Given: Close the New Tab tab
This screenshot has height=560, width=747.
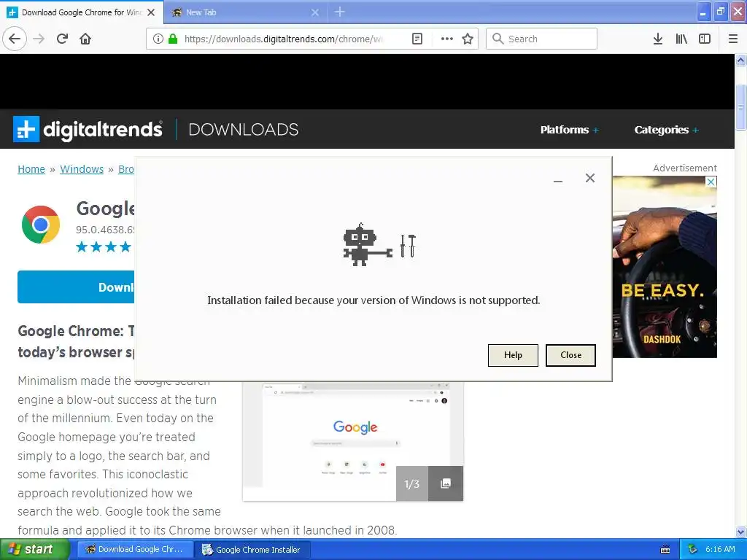Looking at the screenshot, I should click(315, 12).
